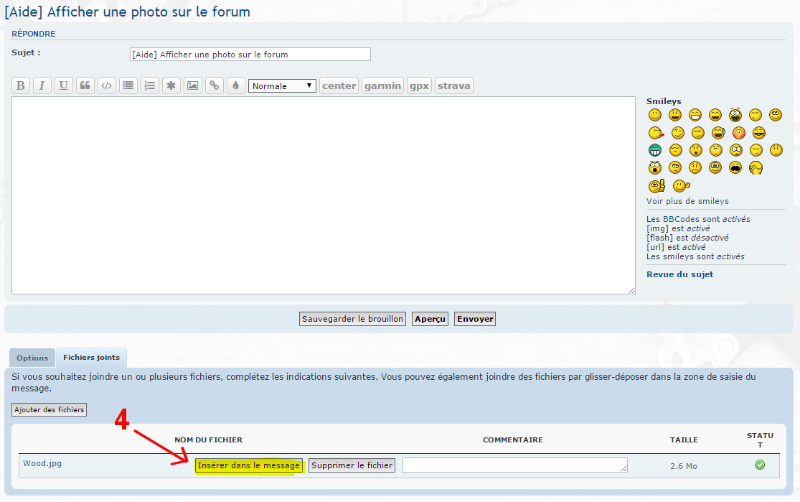Insert a URL with the link icon
This screenshot has height=502, width=800.
(x=214, y=86)
